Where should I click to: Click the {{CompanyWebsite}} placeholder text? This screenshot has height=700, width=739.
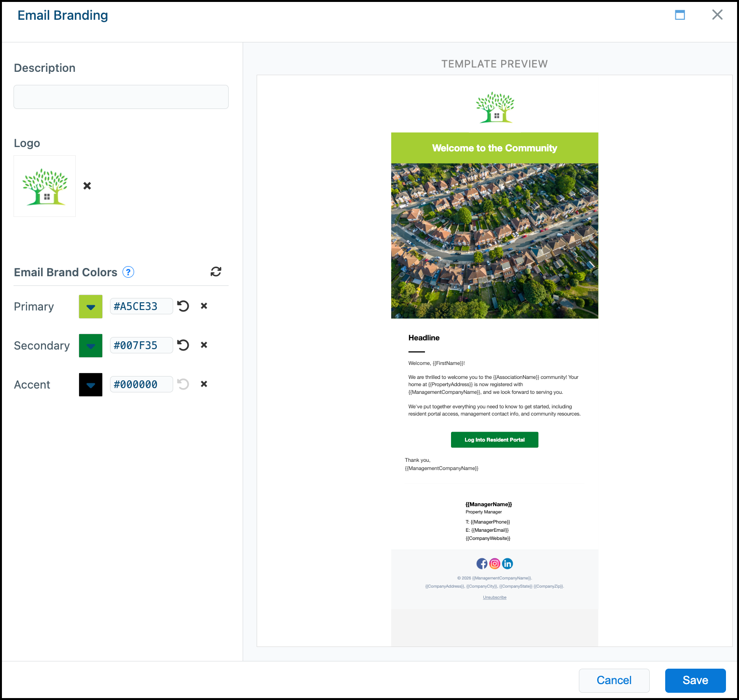coord(488,538)
